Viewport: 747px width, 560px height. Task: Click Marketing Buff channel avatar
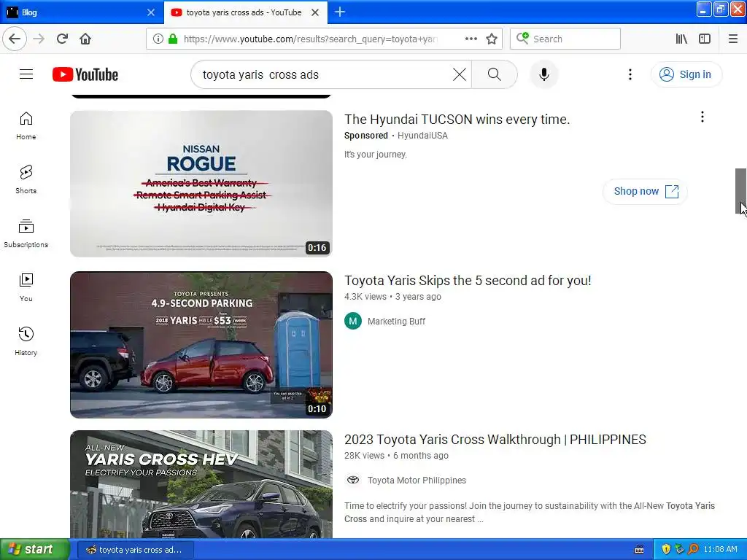coord(353,321)
